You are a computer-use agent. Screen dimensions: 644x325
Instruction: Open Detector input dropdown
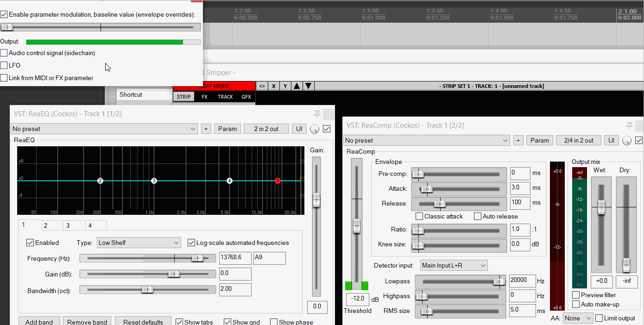pos(454,265)
